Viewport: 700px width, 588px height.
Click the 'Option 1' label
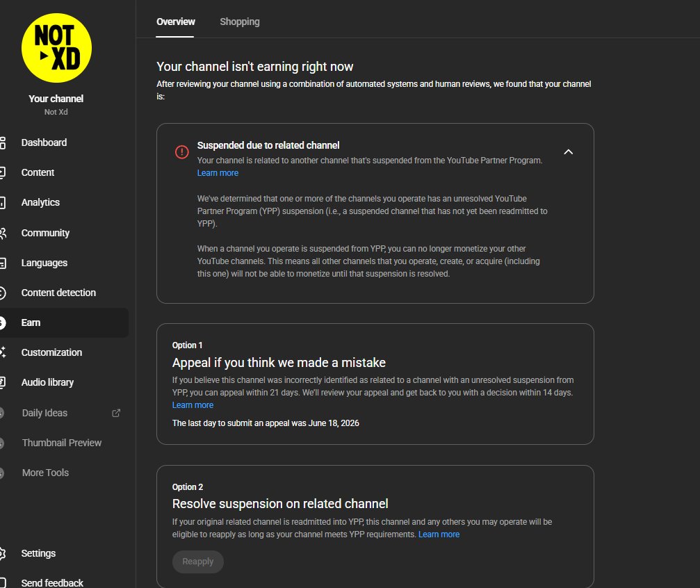coord(188,345)
